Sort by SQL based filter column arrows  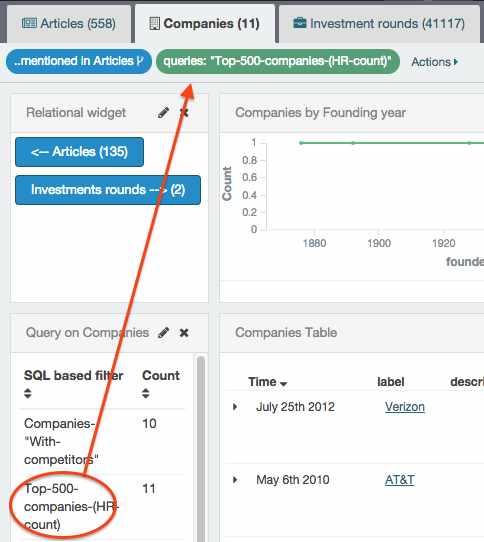28,393
